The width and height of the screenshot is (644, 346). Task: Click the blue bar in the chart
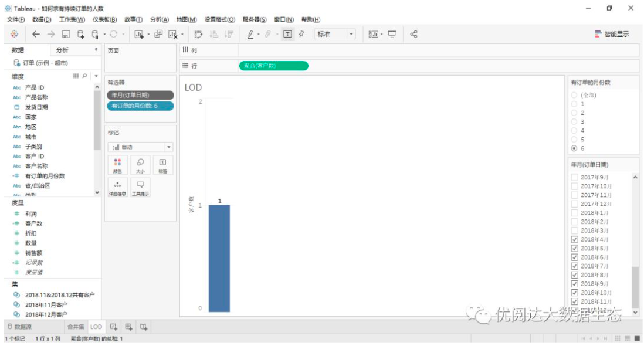pyautogui.click(x=219, y=258)
